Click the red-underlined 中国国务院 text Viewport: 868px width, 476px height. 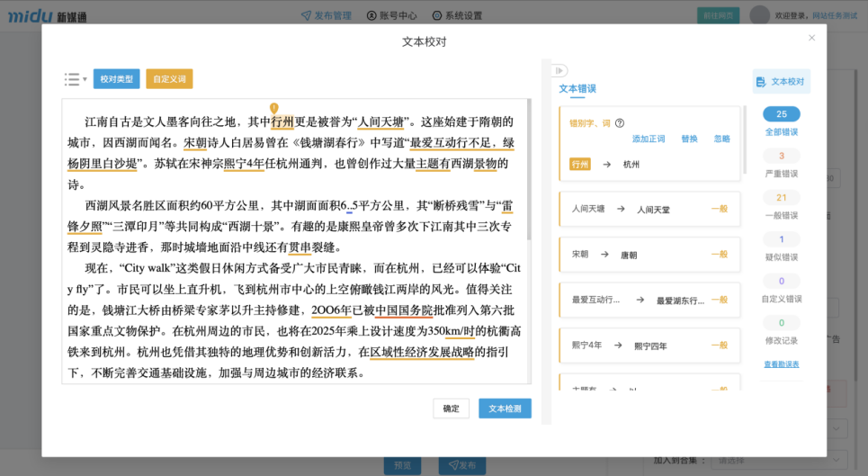coord(404,310)
